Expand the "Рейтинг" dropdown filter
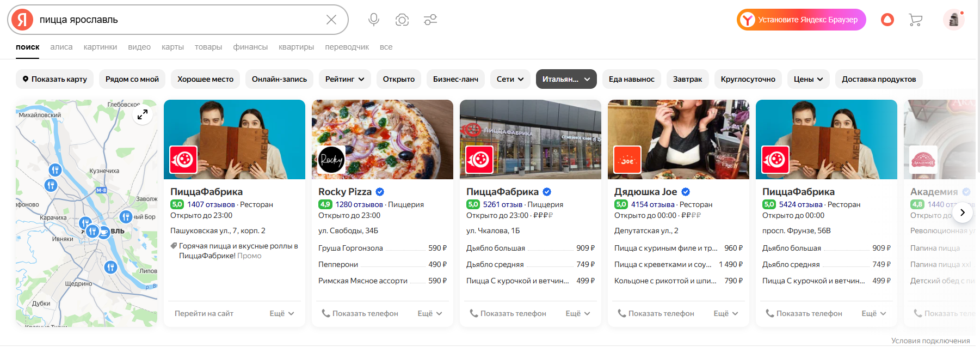Viewport: 980px width, 352px height. point(345,79)
